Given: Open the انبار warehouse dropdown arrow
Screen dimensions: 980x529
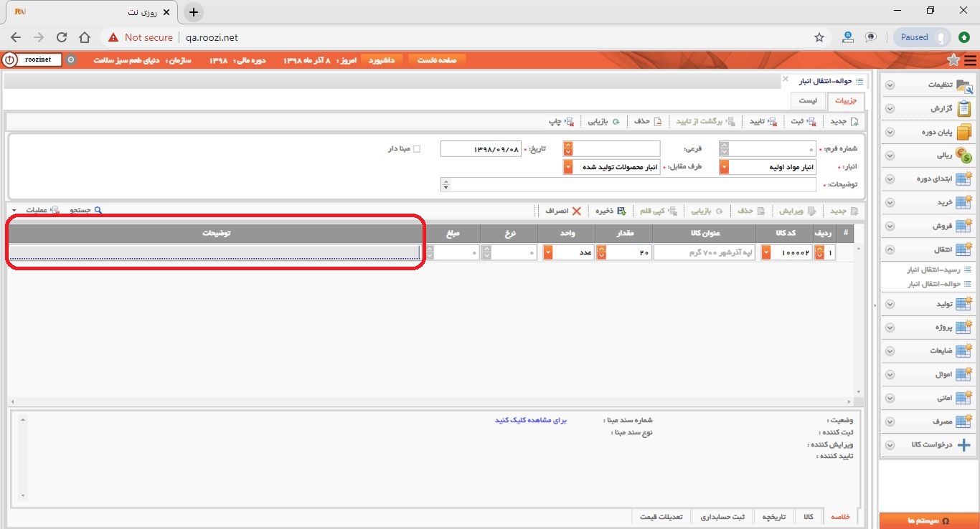Looking at the screenshot, I should [724, 167].
